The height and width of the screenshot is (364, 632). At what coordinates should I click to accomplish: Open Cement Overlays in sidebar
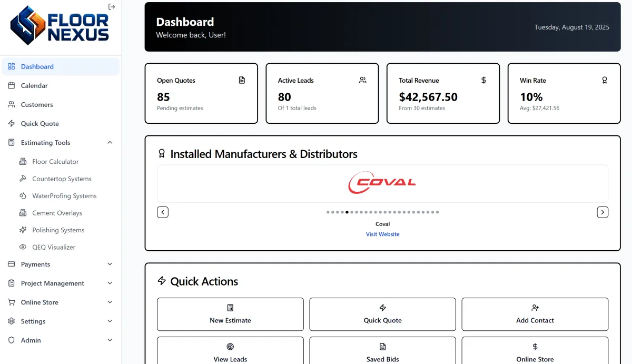pyautogui.click(x=66, y=213)
